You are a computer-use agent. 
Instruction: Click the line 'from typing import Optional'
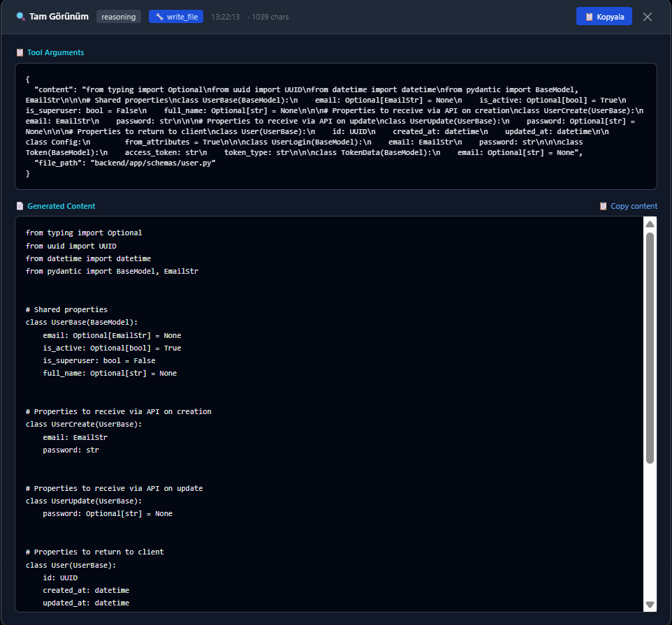pos(84,233)
